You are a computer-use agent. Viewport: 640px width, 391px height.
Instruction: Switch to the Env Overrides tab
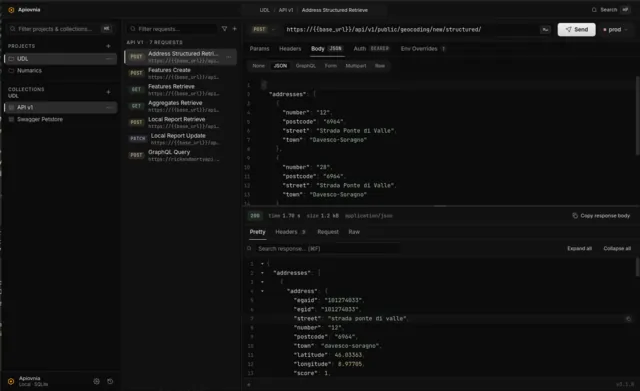tap(423, 49)
